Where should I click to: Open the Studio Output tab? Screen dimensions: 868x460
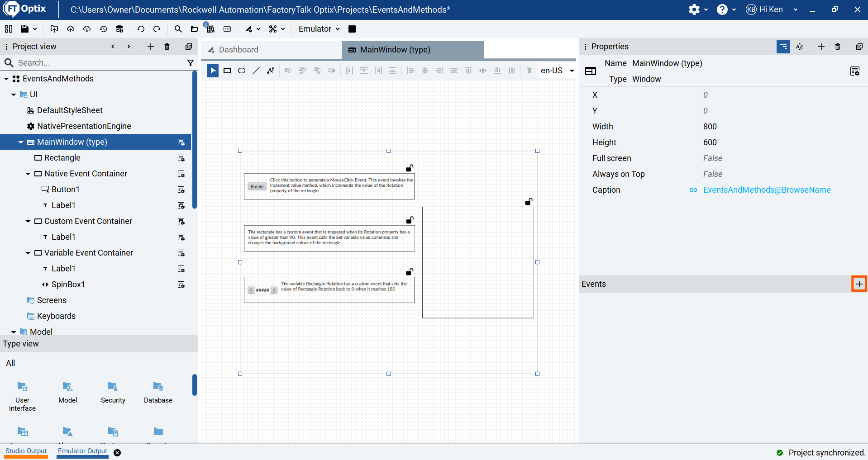pos(26,451)
